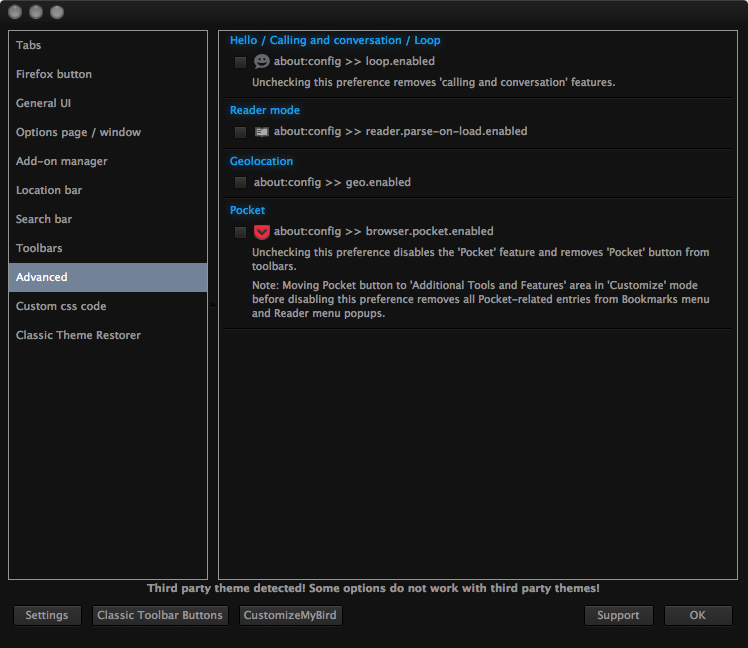
Task: Click the 'calling and conversation' description text
Action: pyautogui.click(x=434, y=83)
